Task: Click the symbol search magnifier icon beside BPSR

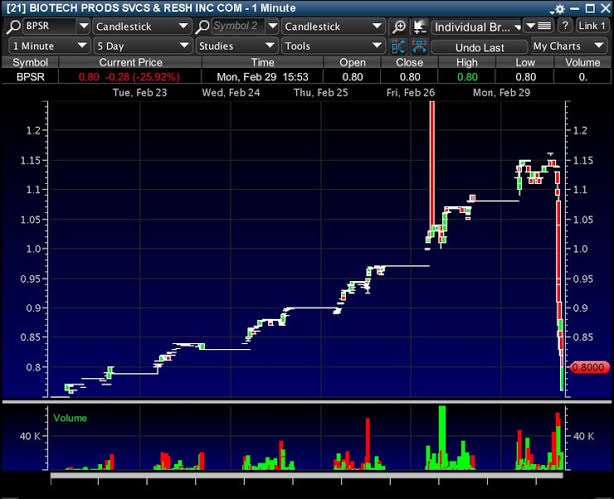Action: click(15, 26)
